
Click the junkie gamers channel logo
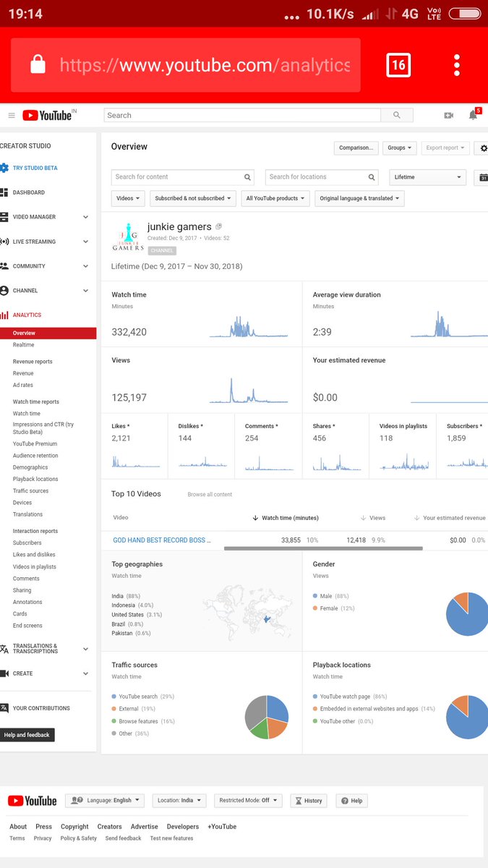tap(128, 237)
